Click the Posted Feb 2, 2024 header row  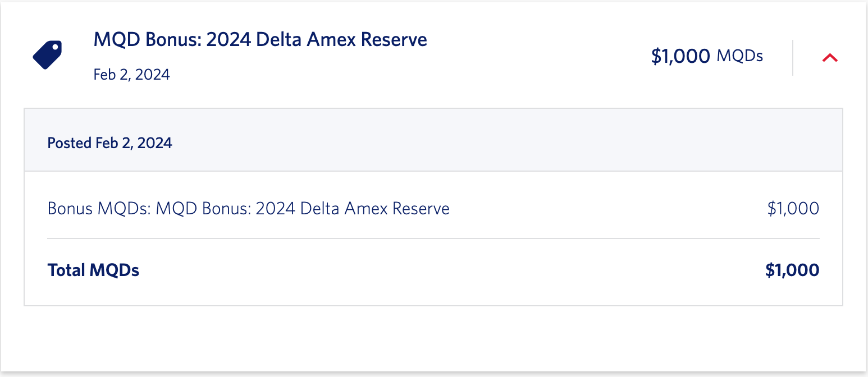pos(109,142)
